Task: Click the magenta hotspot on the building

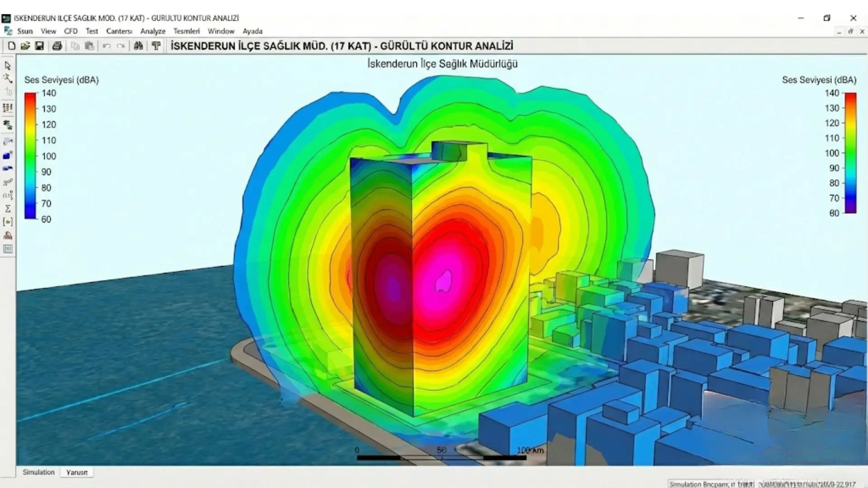Action: (x=443, y=281)
